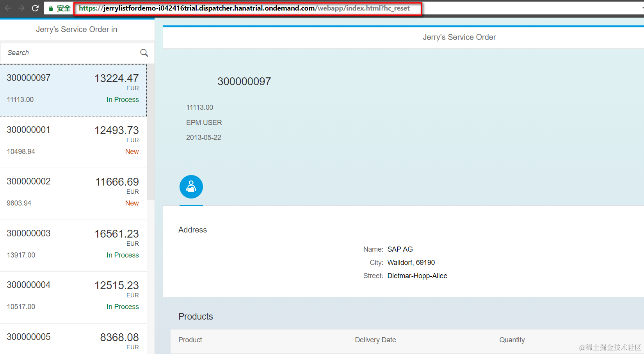Click net value 9803.94 in list
Viewport: 644px width, 354px height.
(19, 203)
